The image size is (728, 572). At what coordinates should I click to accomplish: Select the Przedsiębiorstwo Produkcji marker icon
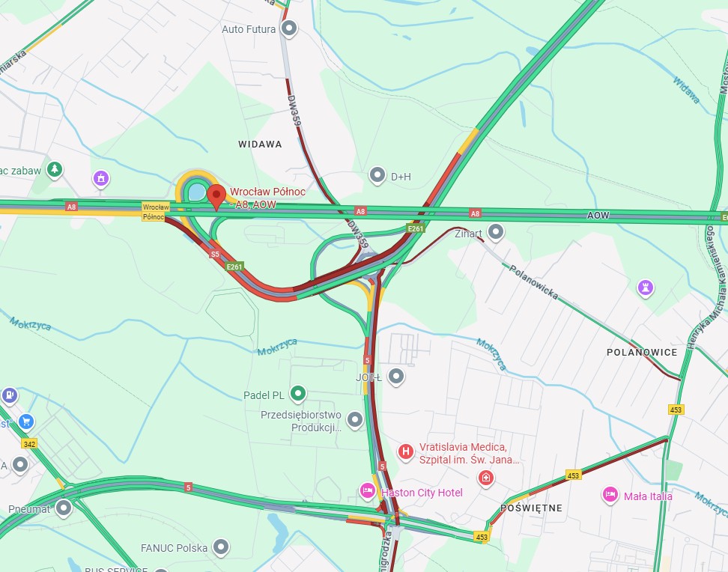click(355, 420)
